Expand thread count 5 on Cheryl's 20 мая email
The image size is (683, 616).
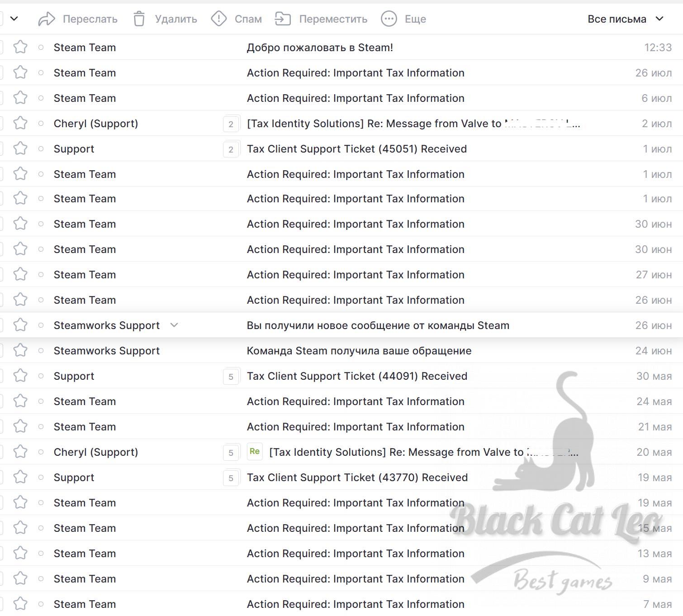[x=231, y=452]
